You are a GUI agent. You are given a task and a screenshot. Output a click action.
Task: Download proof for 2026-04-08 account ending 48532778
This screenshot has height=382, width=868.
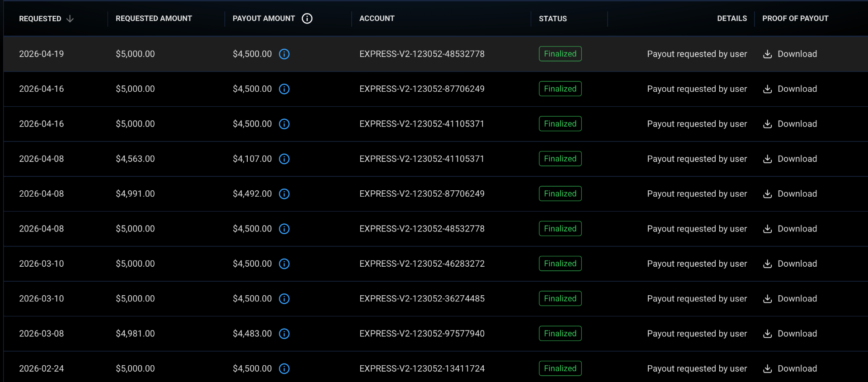790,229
